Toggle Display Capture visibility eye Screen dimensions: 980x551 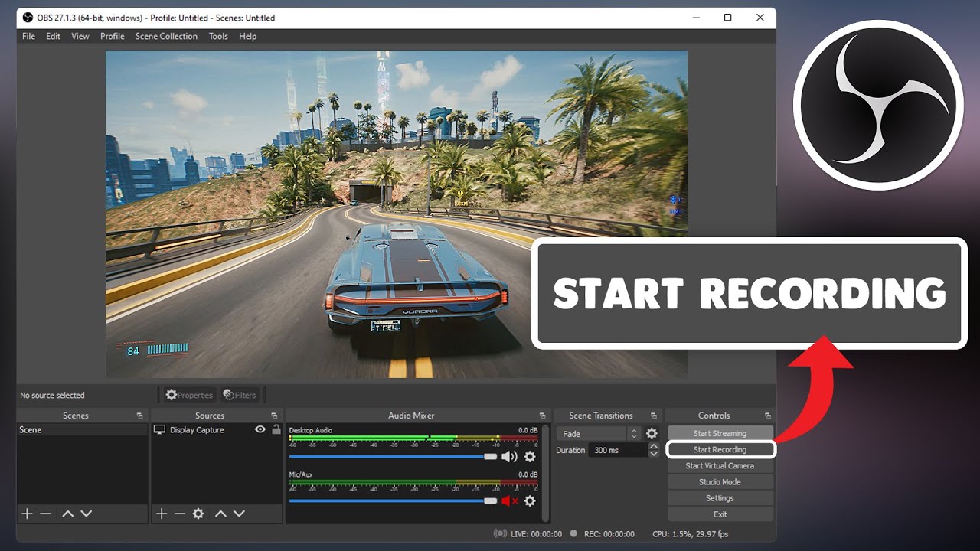[x=260, y=430]
